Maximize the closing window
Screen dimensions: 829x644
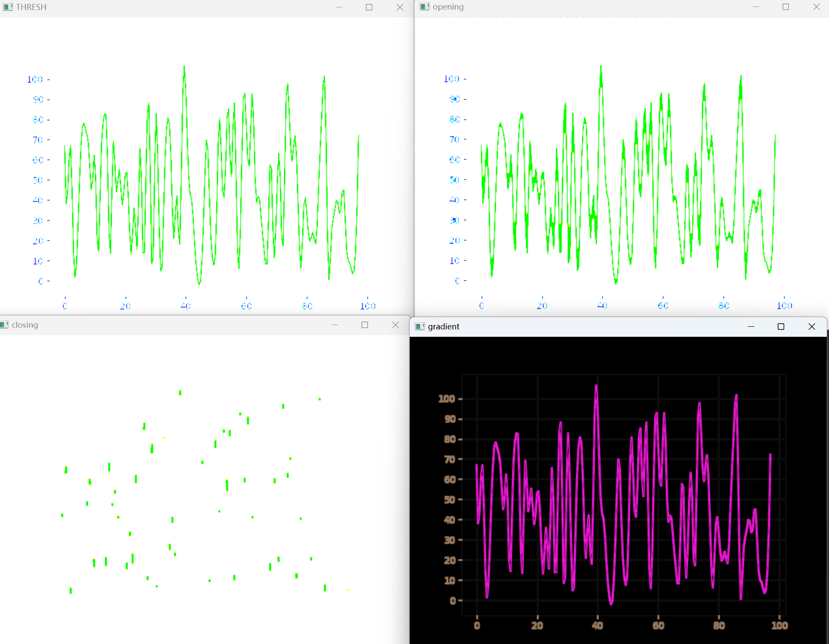365,325
